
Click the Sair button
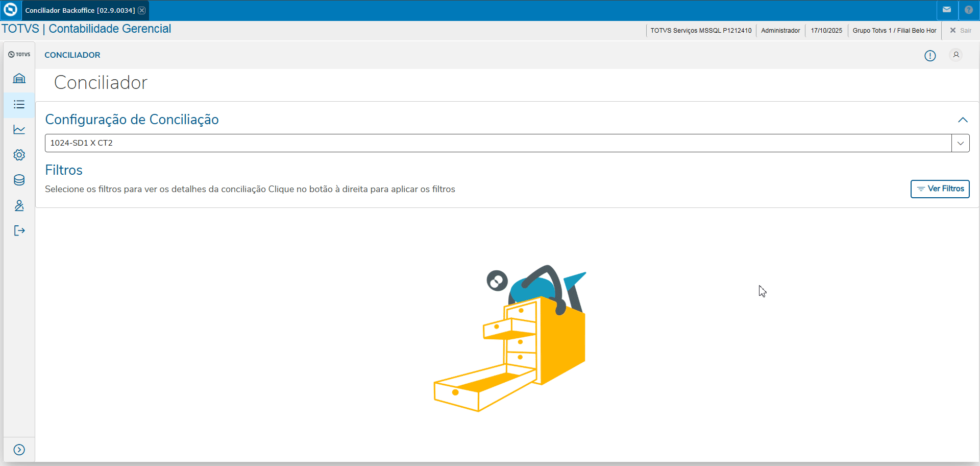pyautogui.click(x=961, y=31)
